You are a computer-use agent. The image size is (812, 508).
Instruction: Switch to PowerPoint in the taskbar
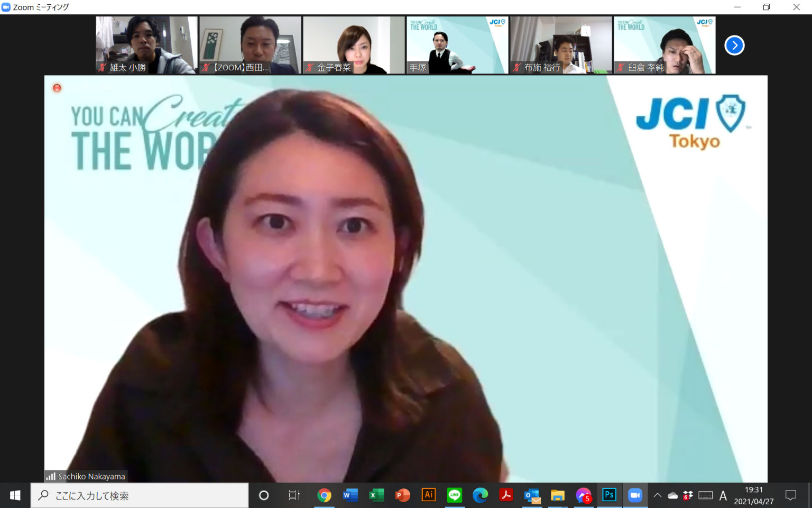(x=403, y=495)
